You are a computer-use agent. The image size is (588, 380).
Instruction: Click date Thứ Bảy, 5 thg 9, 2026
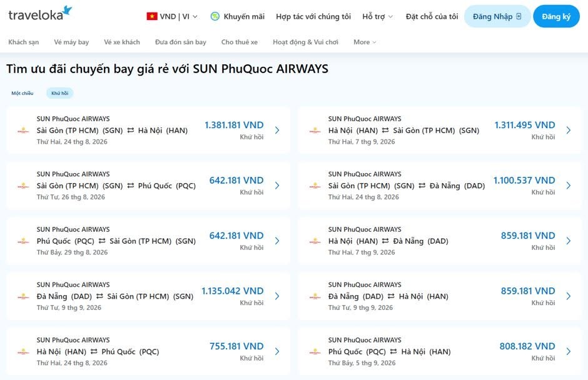[x=362, y=362]
